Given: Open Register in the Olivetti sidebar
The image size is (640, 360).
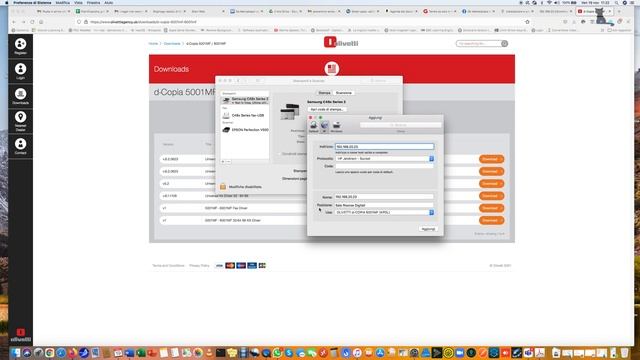Looking at the screenshot, I should (x=20, y=46).
